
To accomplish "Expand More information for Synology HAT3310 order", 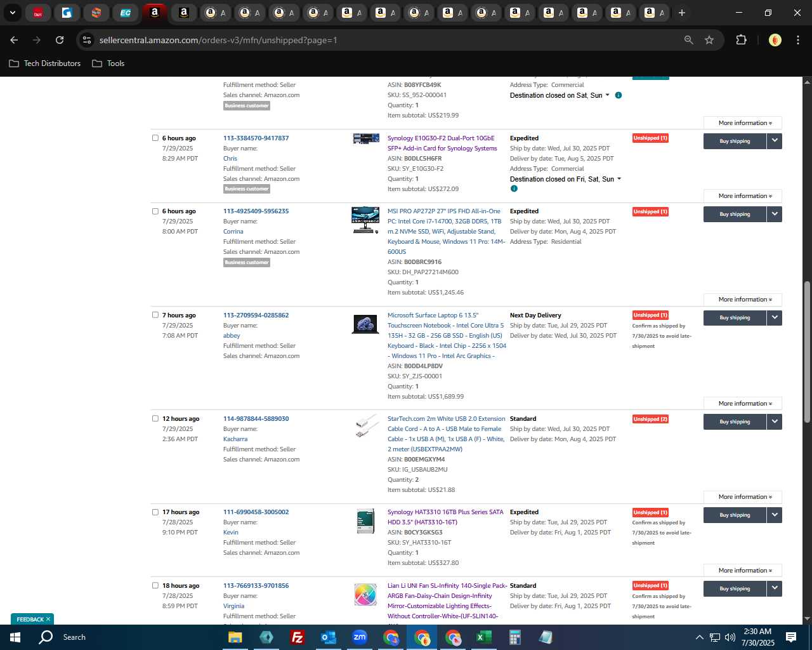I will point(743,571).
